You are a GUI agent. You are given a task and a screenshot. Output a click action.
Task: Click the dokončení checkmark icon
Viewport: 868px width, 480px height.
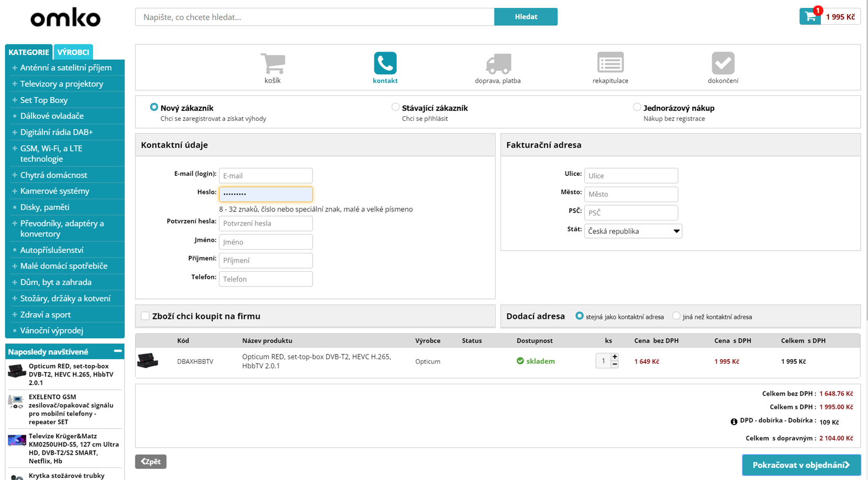click(723, 63)
